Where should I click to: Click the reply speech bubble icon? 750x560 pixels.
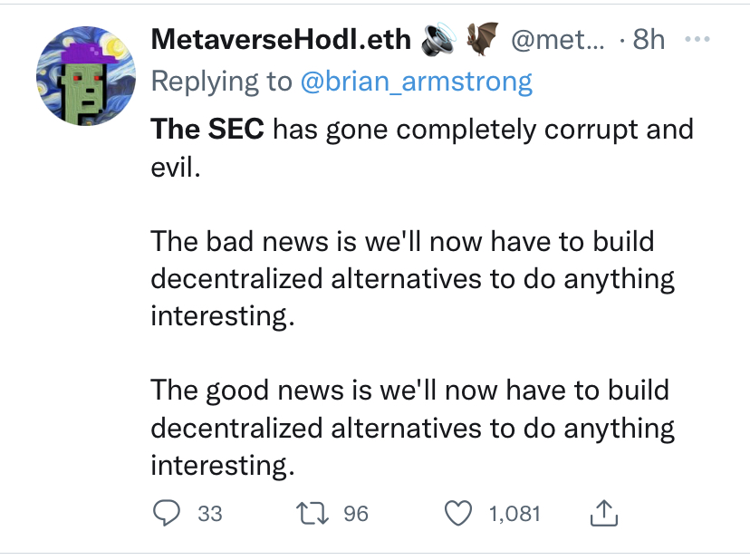click(166, 514)
